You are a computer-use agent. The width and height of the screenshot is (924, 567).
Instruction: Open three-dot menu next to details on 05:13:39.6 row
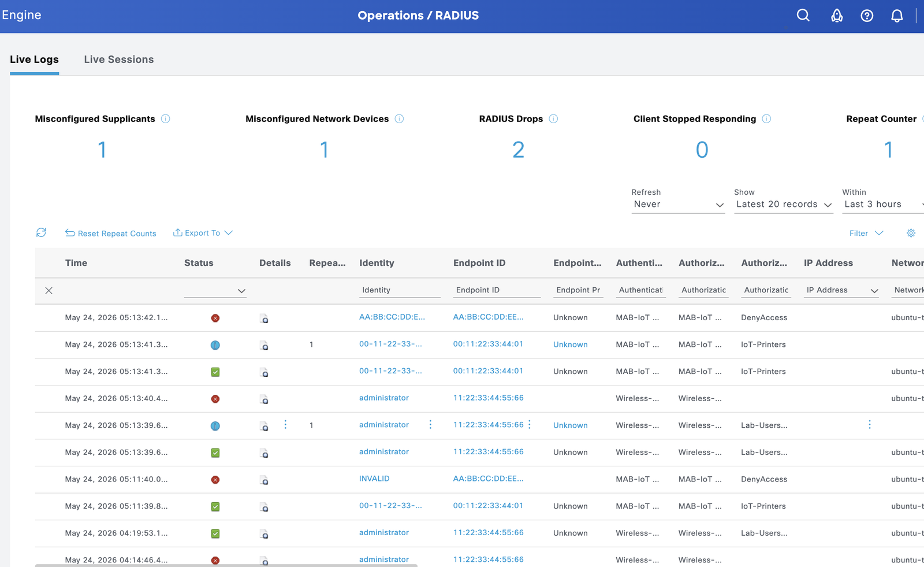285,425
